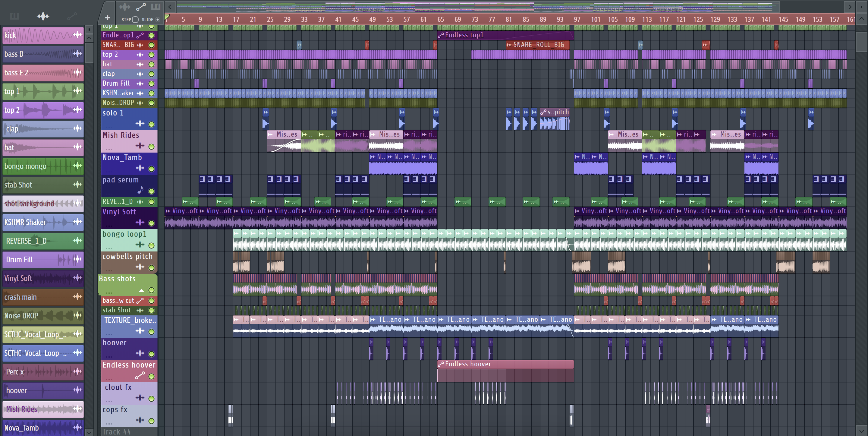Select the Endless hoover automation clip
The height and width of the screenshot is (436, 868).
coord(505,371)
